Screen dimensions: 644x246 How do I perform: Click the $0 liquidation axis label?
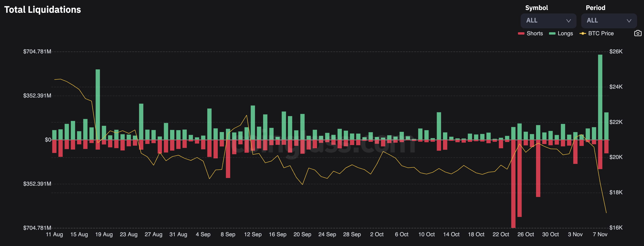[48, 140]
